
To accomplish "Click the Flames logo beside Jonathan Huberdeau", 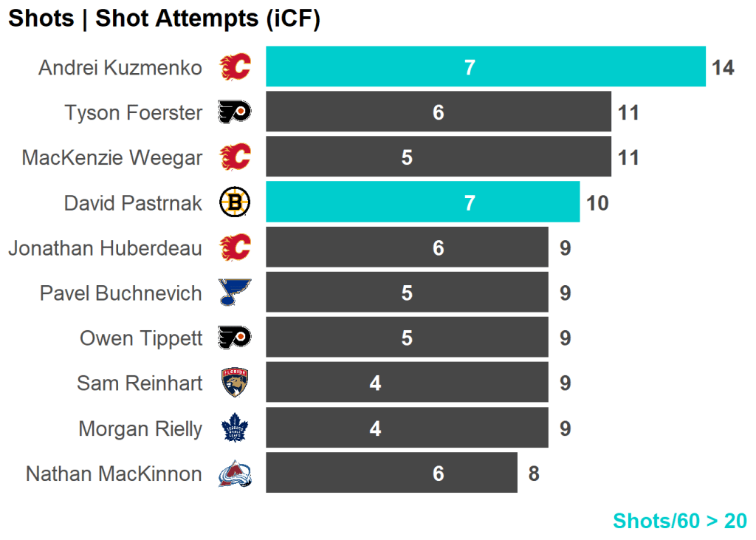I will (x=235, y=247).
